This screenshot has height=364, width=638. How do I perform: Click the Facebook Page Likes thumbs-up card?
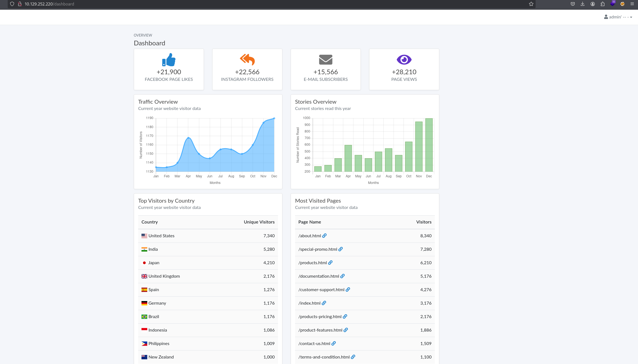tap(169, 69)
